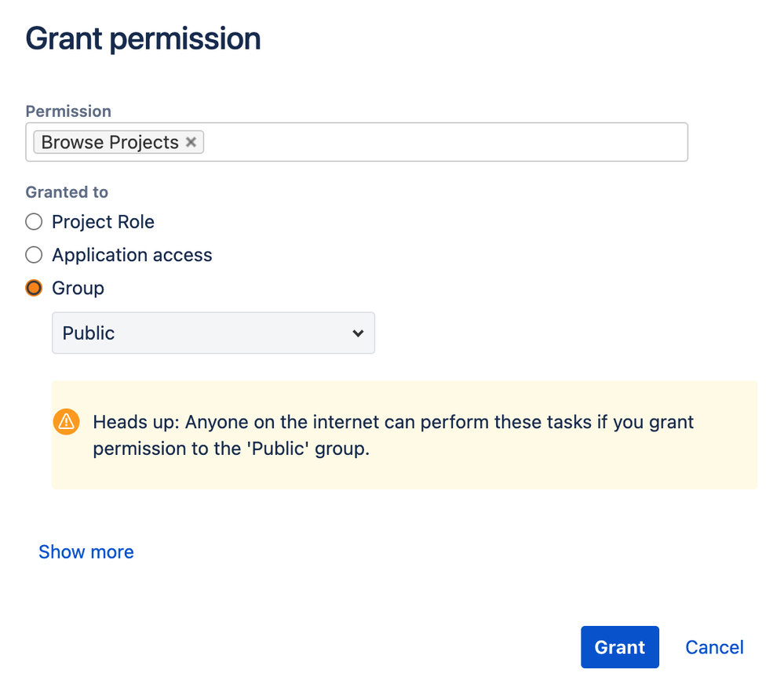The width and height of the screenshot is (784, 691).
Task: Expand options with Show more
Action: click(86, 552)
